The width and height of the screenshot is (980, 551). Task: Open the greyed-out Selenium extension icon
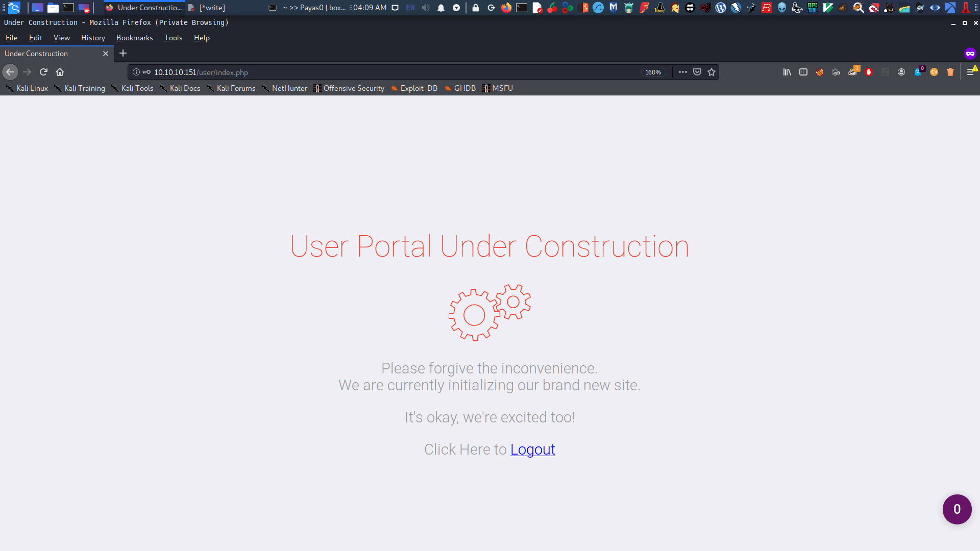tap(885, 72)
